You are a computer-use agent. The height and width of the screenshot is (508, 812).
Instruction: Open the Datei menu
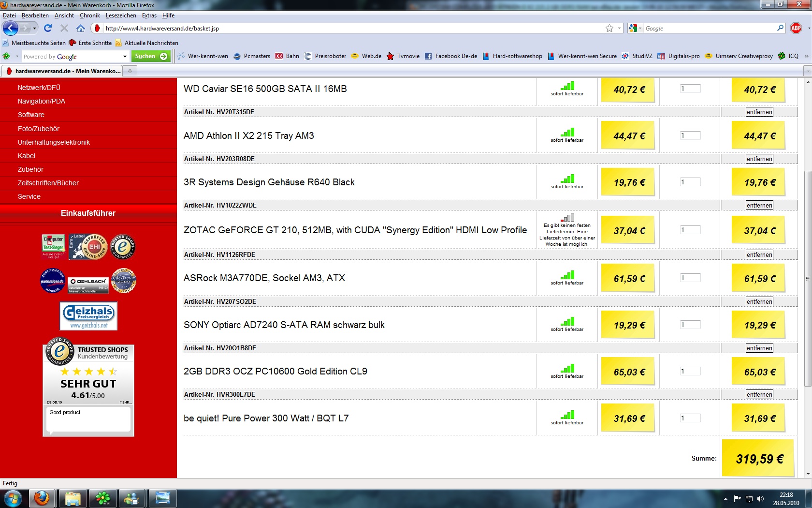point(9,15)
